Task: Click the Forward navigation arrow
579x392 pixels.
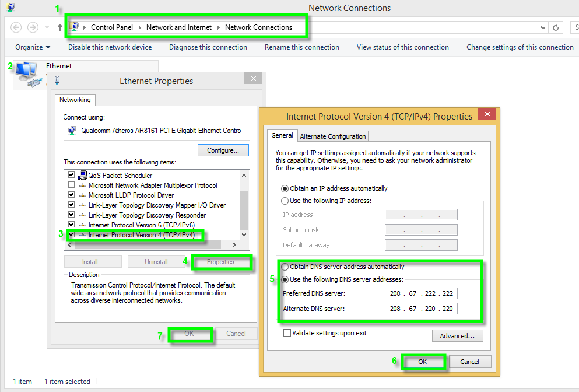Action: tap(33, 27)
